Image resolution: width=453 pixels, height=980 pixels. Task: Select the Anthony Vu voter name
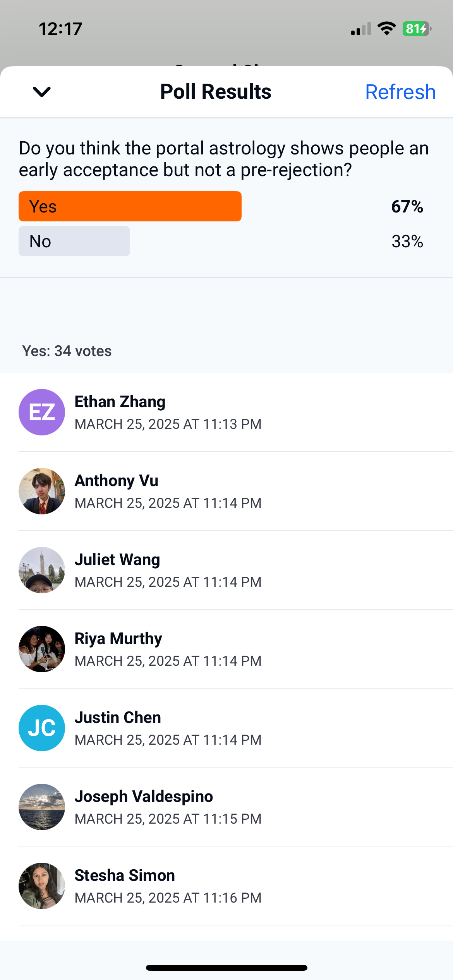click(117, 481)
